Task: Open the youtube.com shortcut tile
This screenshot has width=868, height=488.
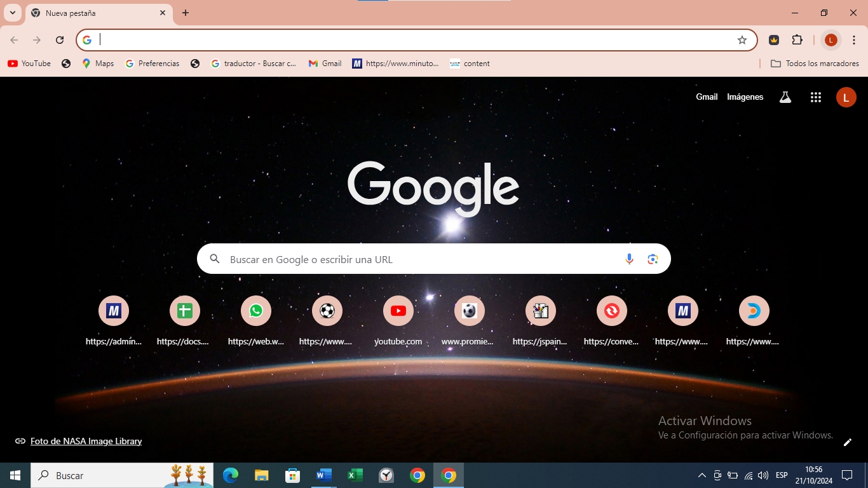Action: click(x=398, y=321)
